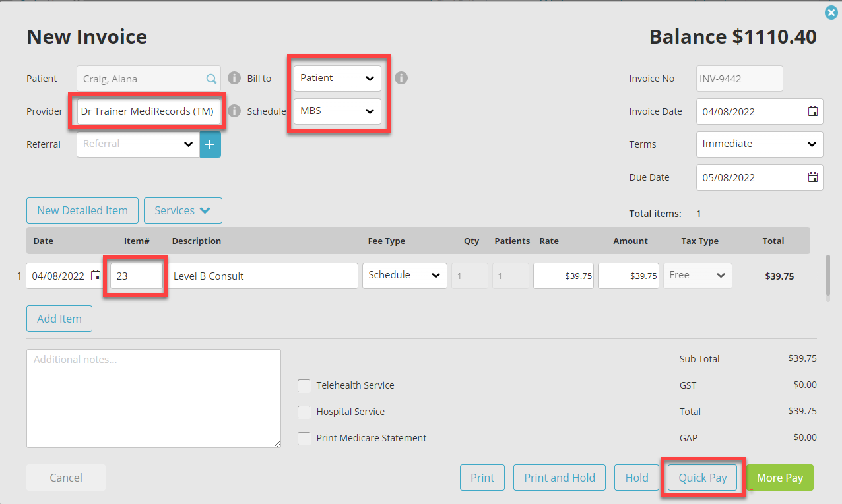Click the GAP label
The height and width of the screenshot is (504, 842).
(688, 438)
